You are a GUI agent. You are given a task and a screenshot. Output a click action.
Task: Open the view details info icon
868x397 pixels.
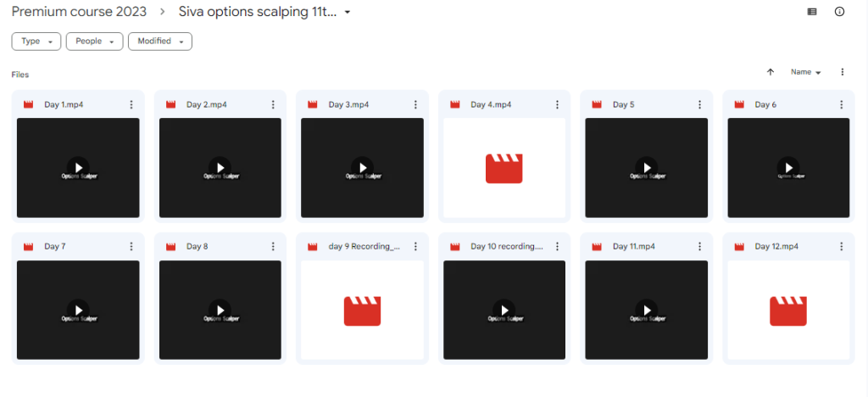coord(839,12)
